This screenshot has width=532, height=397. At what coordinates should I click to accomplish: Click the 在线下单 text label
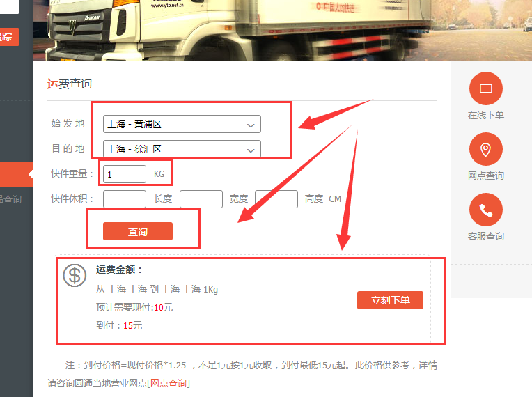tap(485, 115)
